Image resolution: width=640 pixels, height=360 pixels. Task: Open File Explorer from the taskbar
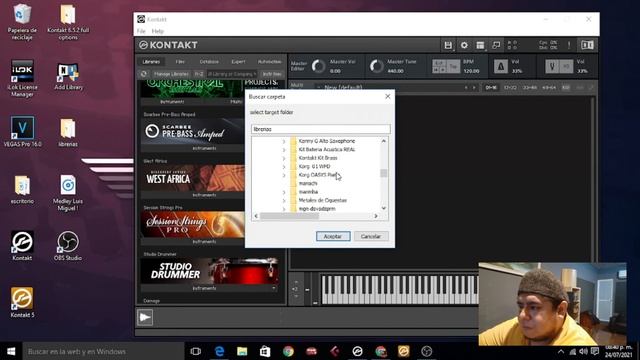[x=242, y=351]
